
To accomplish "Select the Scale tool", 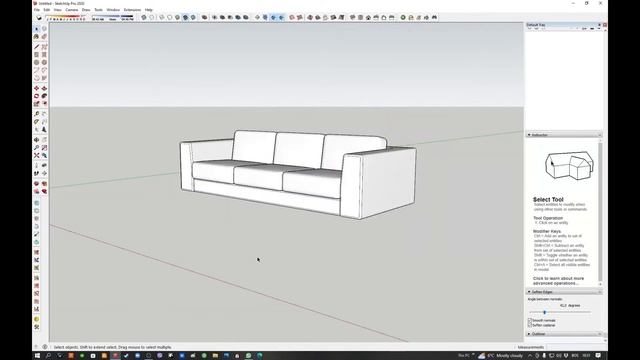I will click(x=36, y=104).
